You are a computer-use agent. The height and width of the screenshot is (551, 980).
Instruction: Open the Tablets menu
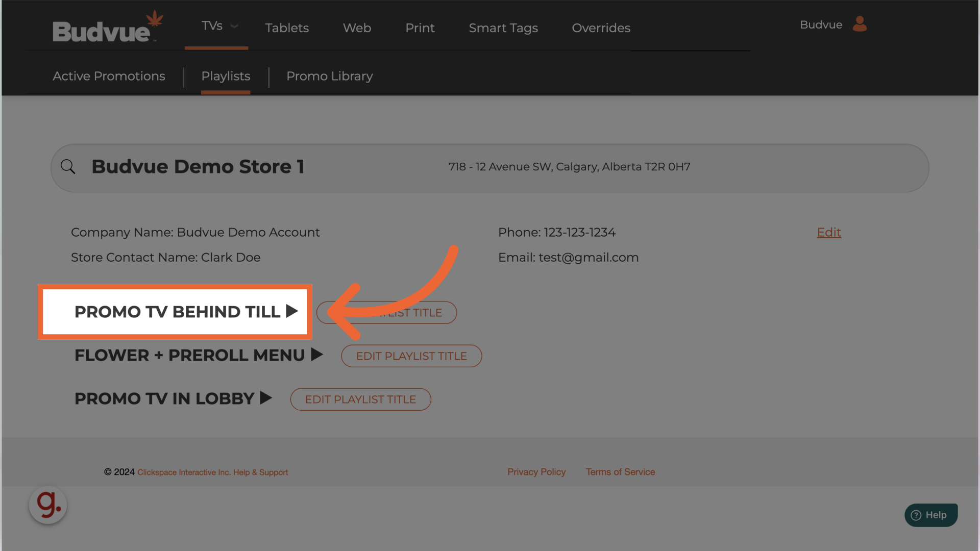pos(287,28)
